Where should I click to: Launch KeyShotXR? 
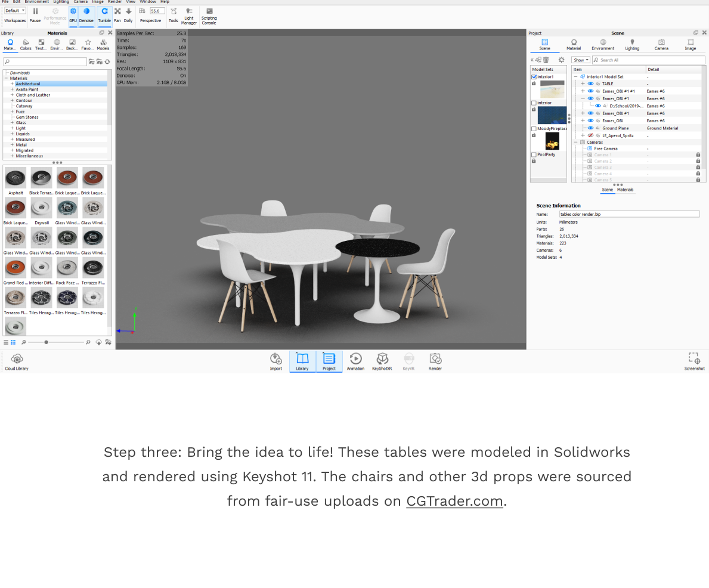tap(382, 363)
